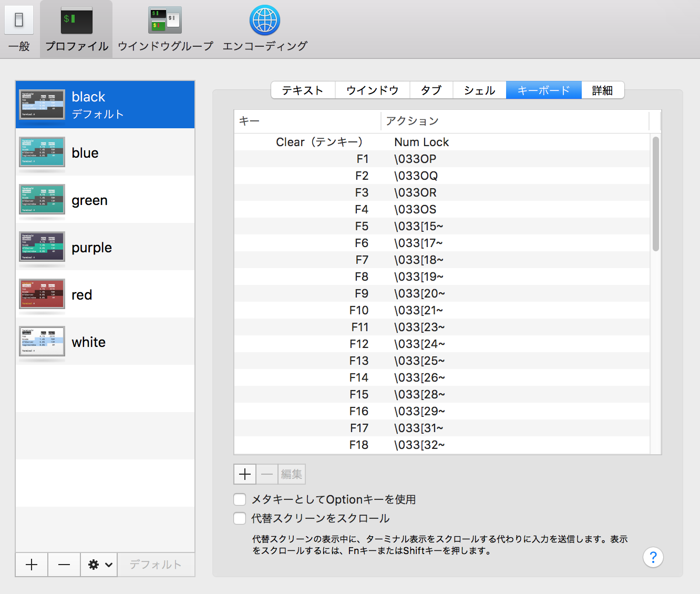Open help with the question mark button
This screenshot has height=594, width=700.
[653, 557]
